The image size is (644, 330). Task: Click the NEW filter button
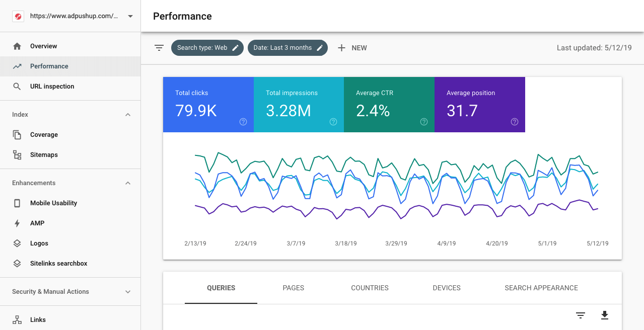pos(352,47)
